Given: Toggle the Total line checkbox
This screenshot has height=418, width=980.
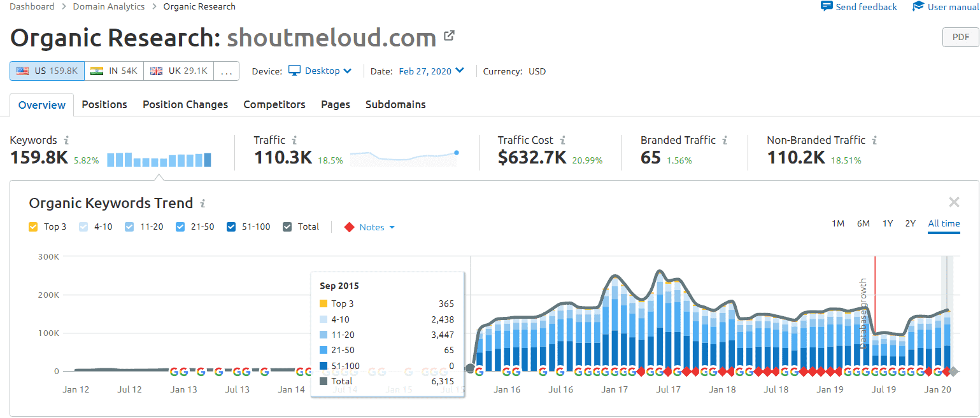Looking at the screenshot, I should (287, 226).
